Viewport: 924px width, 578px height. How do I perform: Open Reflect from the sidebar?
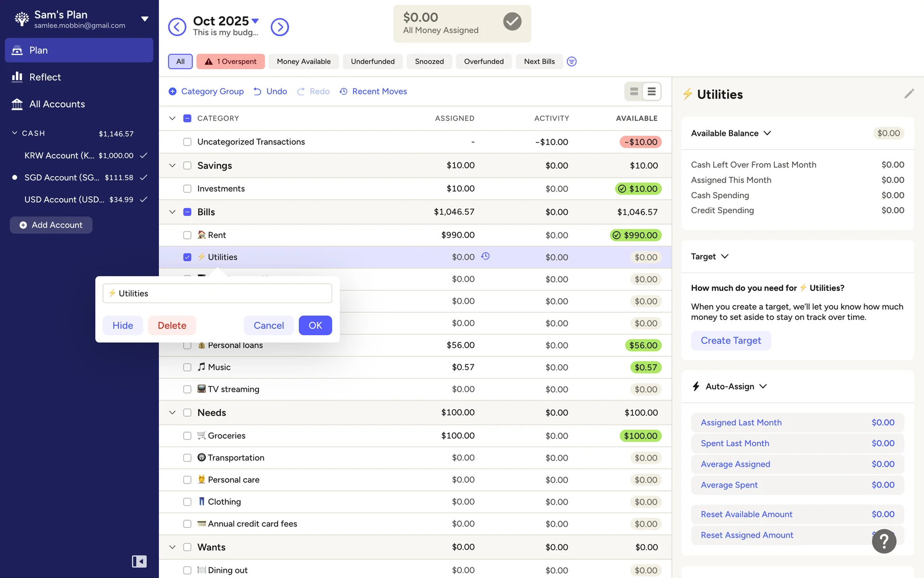click(x=45, y=77)
